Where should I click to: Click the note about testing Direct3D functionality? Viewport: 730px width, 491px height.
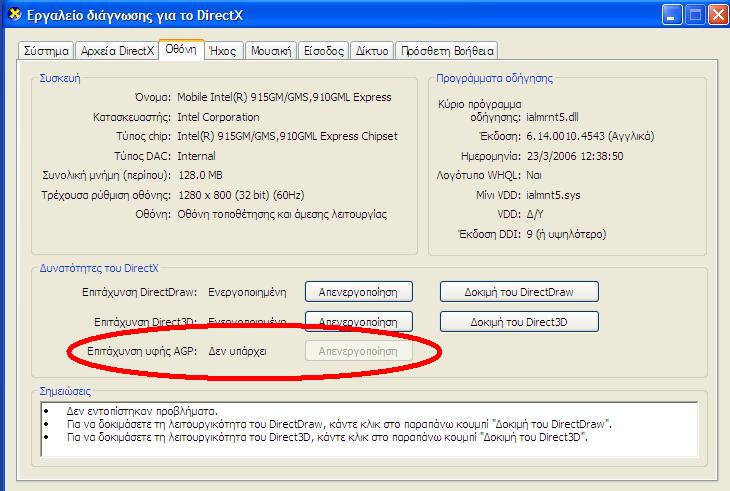click(327, 437)
